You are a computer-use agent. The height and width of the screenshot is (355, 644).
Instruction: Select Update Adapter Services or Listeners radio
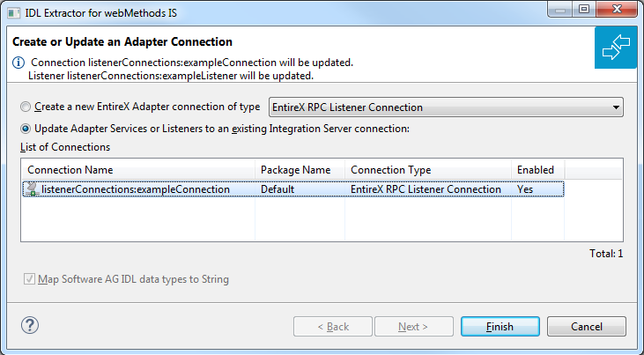point(26,129)
